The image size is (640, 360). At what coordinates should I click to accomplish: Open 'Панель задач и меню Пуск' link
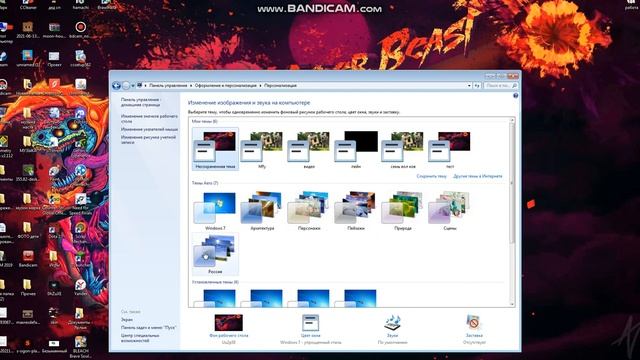(x=148, y=327)
